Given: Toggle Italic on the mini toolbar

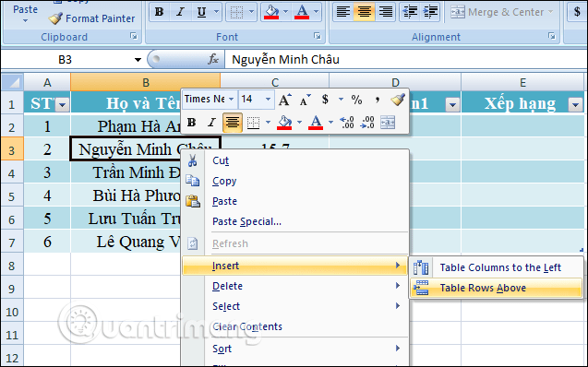Looking at the screenshot, I should coord(212,123).
